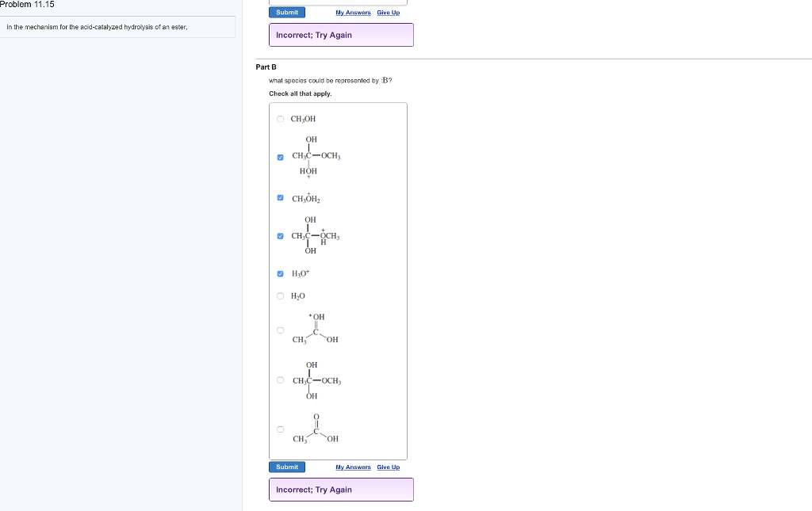
Task: Click the Problem 11.15 title
Action: click(x=27, y=5)
